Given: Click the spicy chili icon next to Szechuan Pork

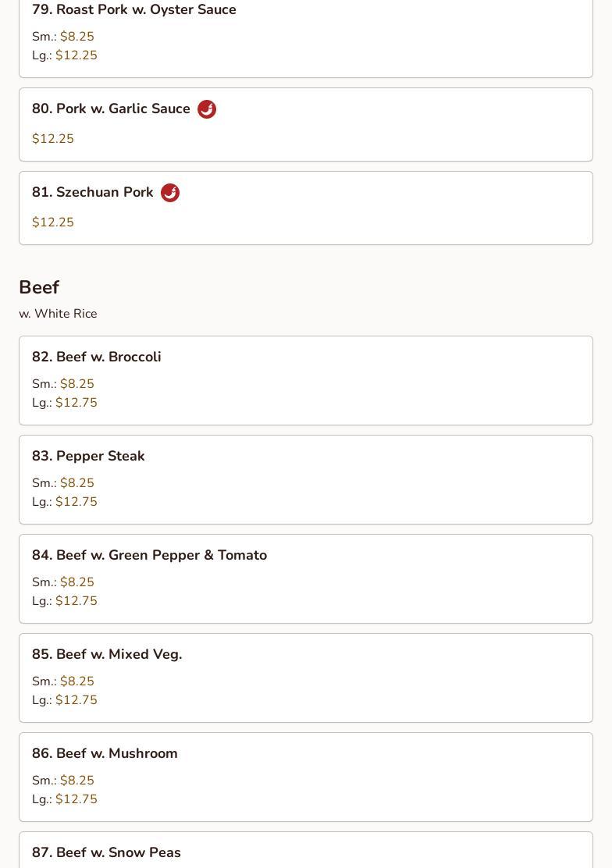Looking at the screenshot, I should tap(170, 193).
